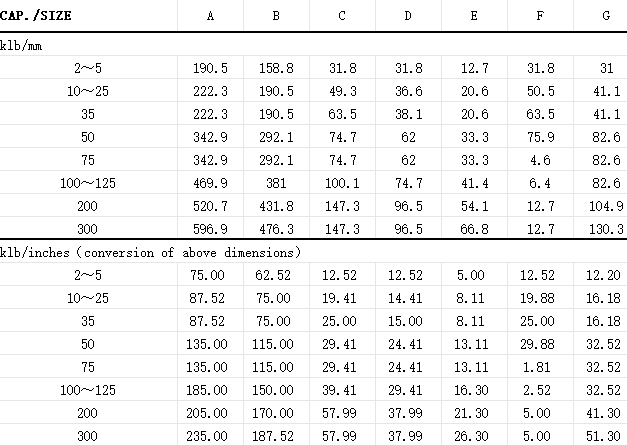Viewport: 627px width, 445px height.
Task: Select cell with value 190.5 in row 2~5
Action: pyautogui.click(x=210, y=68)
